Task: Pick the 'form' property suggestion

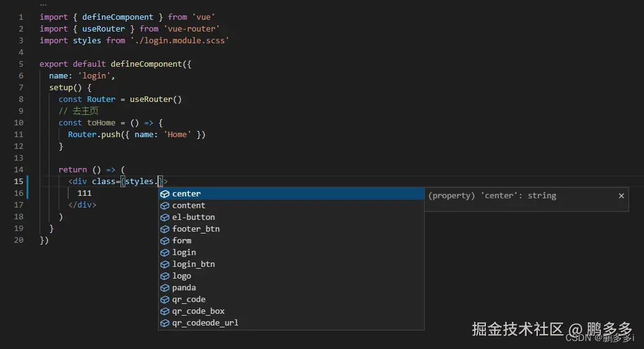Action: (291, 240)
